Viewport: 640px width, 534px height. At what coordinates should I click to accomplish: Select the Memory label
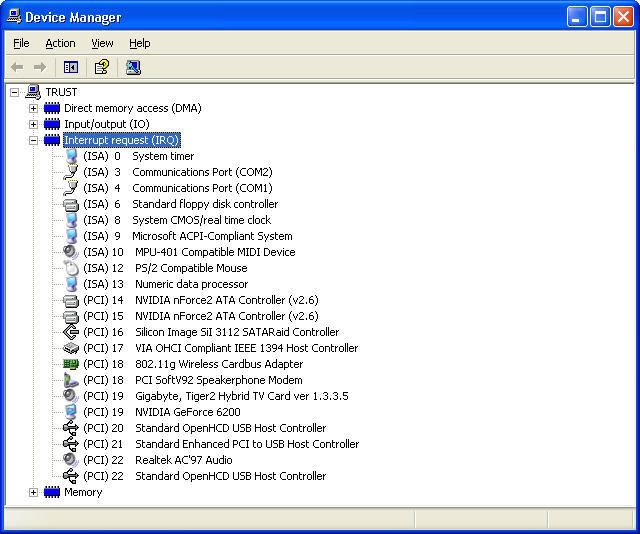pos(83,492)
